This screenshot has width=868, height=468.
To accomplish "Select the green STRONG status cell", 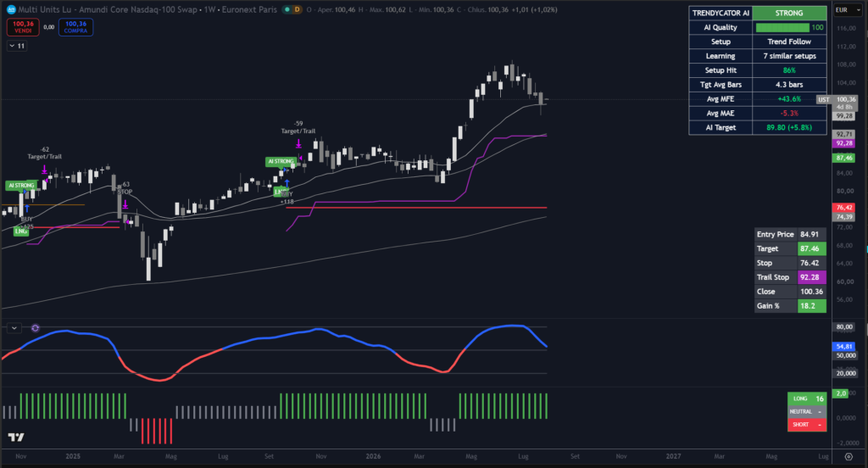I will pyautogui.click(x=789, y=13).
